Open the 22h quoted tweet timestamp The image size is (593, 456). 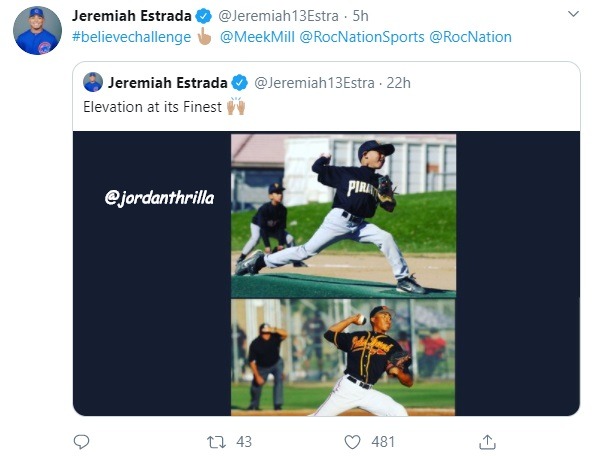click(398, 83)
